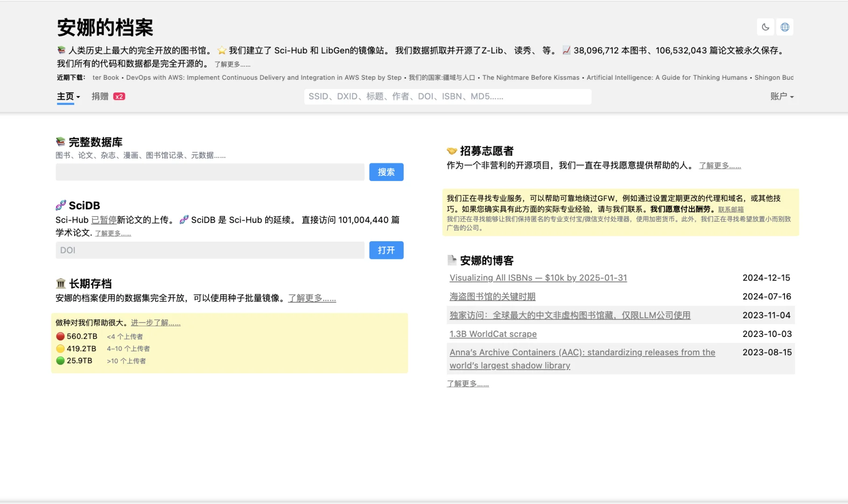Click the '<4 个上传者' label
Image resolution: width=848 pixels, height=504 pixels.
tap(125, 336)
